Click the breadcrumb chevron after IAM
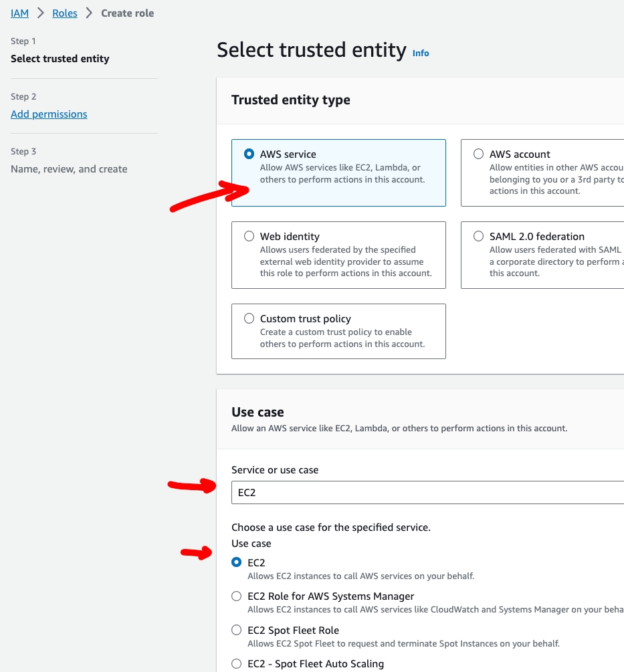The height and width of the screenshot is (672, 624). [x=41, y=13]
